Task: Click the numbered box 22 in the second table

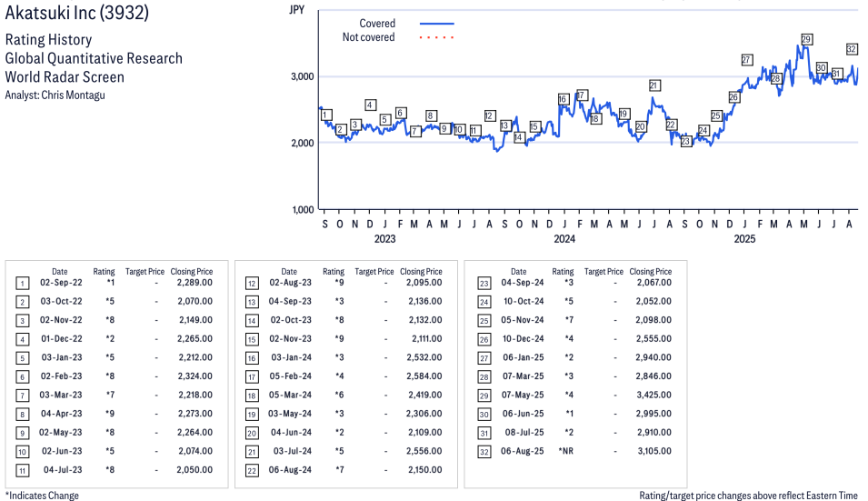Action: pos(252,471)
